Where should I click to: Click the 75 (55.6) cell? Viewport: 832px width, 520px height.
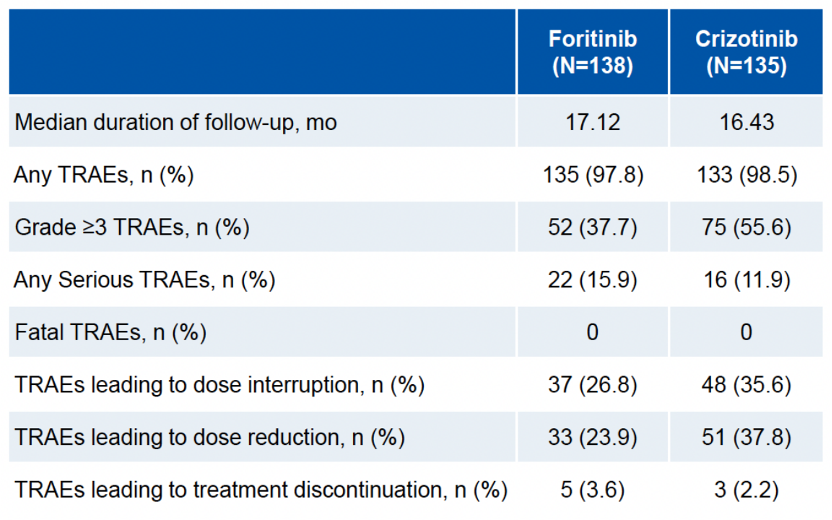point(746,228)
